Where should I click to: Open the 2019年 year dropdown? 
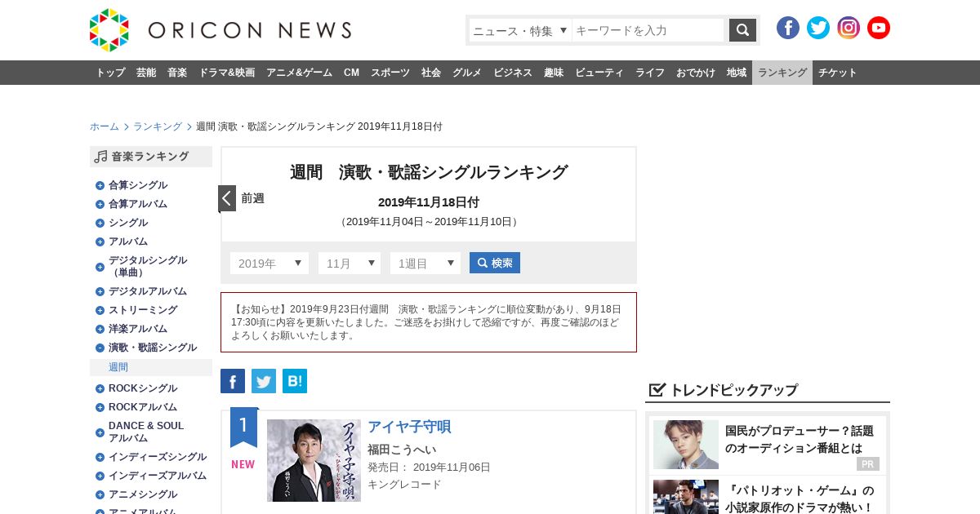pos(269,263)
